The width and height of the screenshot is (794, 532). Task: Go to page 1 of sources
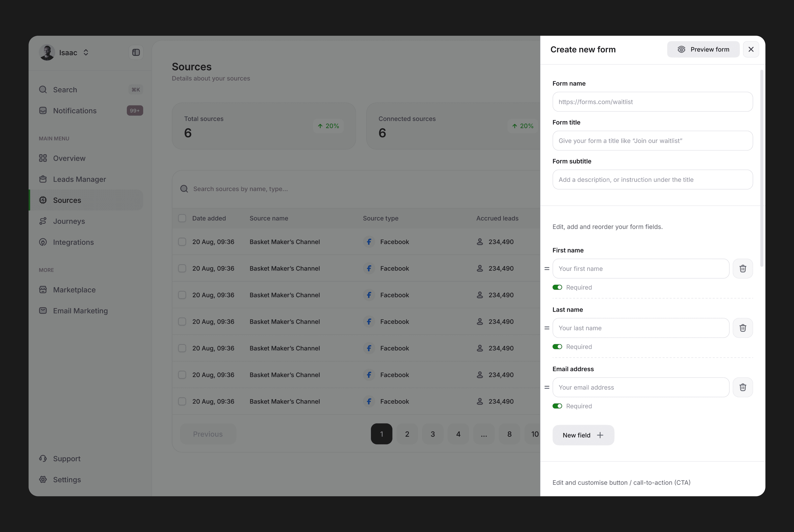(382, 434)
